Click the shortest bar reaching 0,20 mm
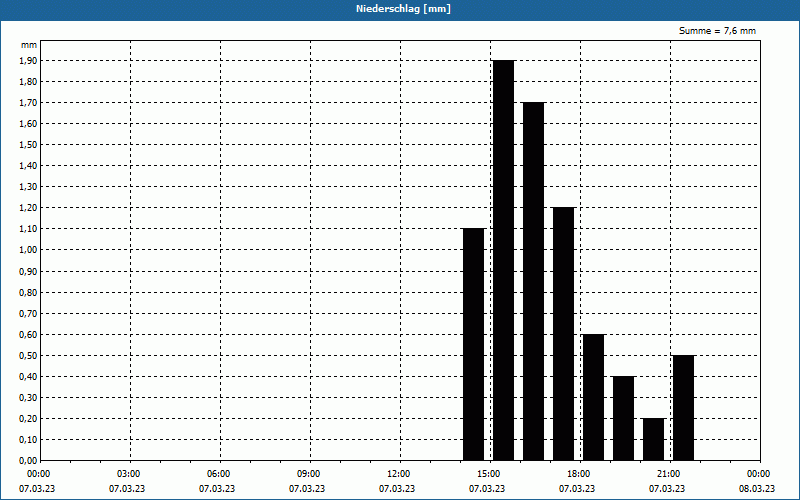This screenshot has width=800, height=500. coord(654,439)
